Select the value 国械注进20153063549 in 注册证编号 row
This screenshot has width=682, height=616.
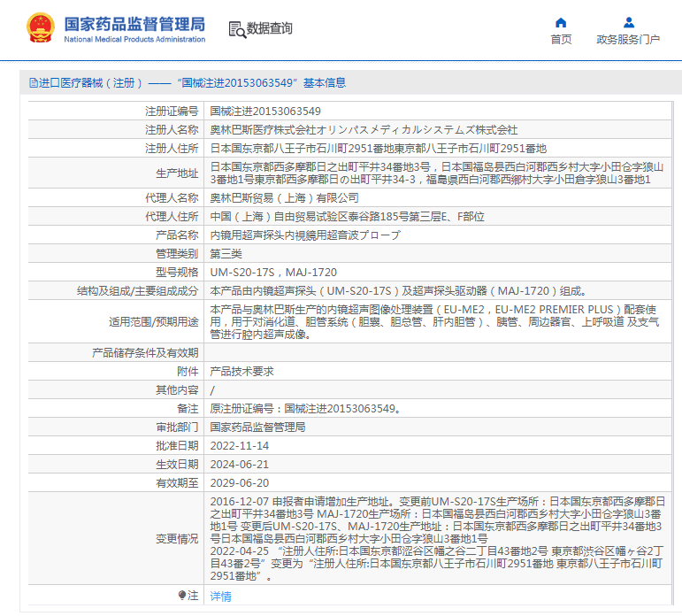click(265, 112)
